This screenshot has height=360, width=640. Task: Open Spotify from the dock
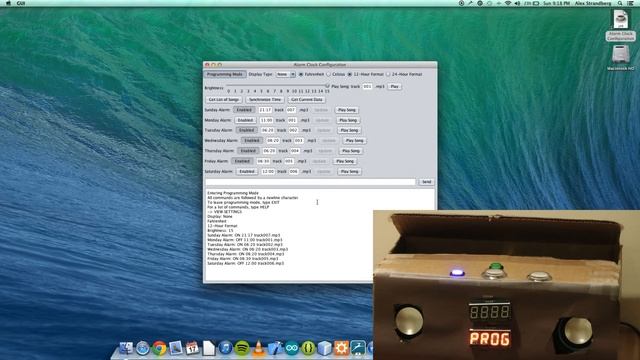point(242,348)
